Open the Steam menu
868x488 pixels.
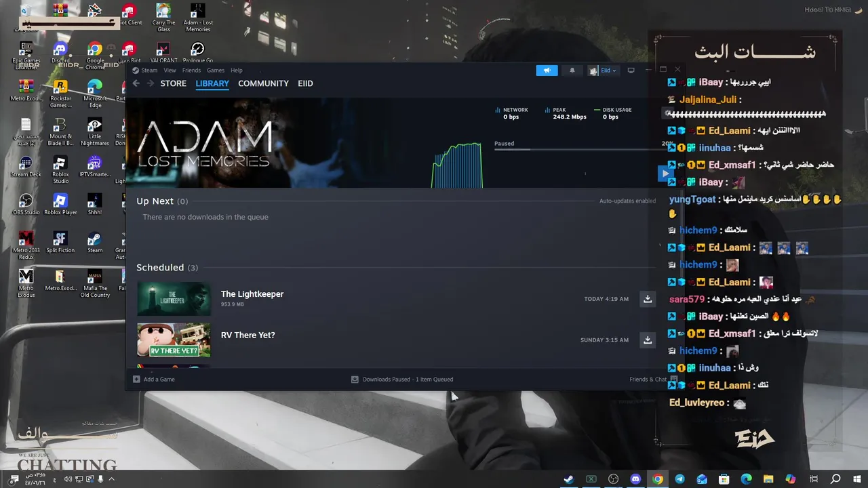pos(145,70)
